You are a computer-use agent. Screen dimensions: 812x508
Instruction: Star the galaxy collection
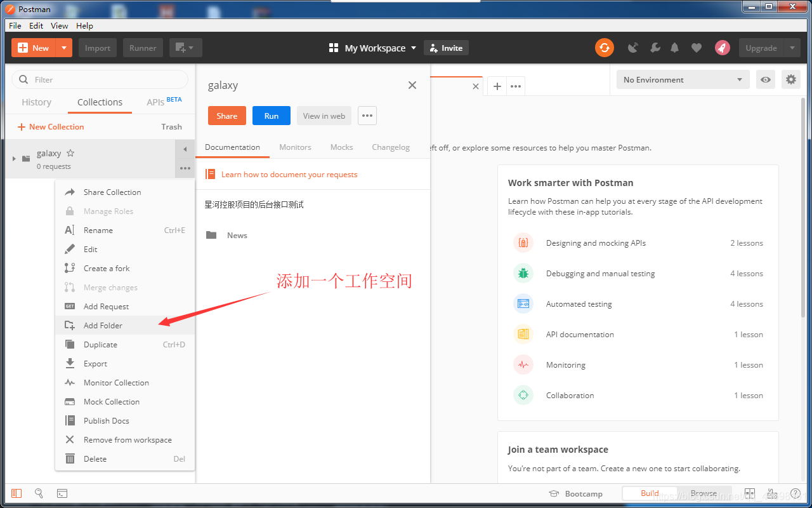pyautogui.click(x=70, y=153)
